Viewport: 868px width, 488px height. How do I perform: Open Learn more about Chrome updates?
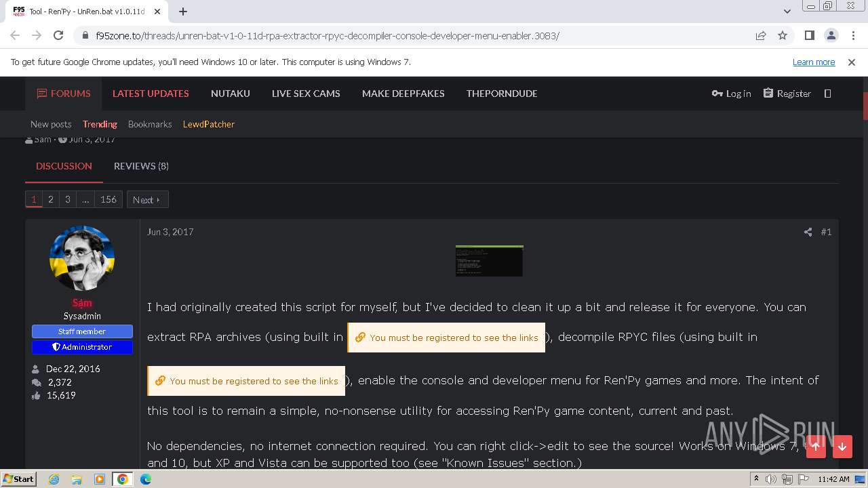point(814,62)
